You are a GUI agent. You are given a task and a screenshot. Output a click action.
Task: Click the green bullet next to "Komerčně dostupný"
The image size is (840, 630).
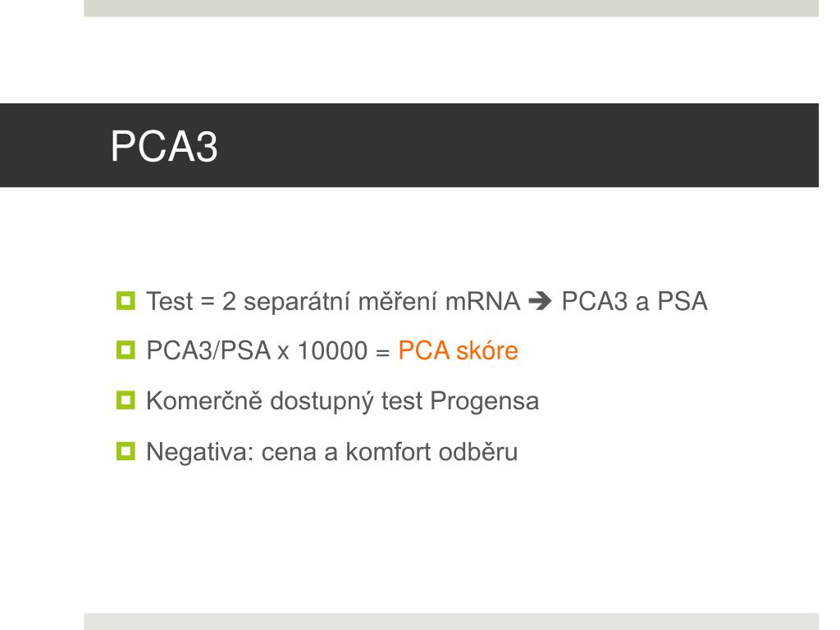[126, 400]
